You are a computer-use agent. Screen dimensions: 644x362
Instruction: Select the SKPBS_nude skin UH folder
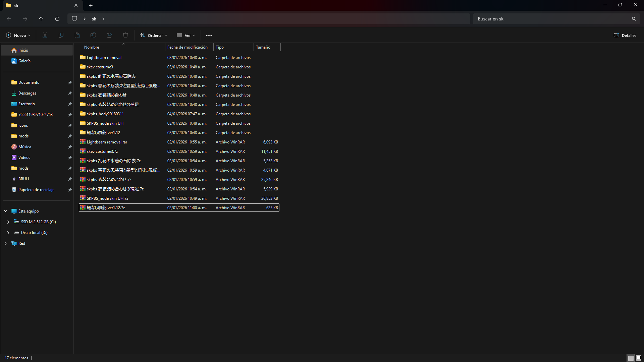click(x=179, y=123)
